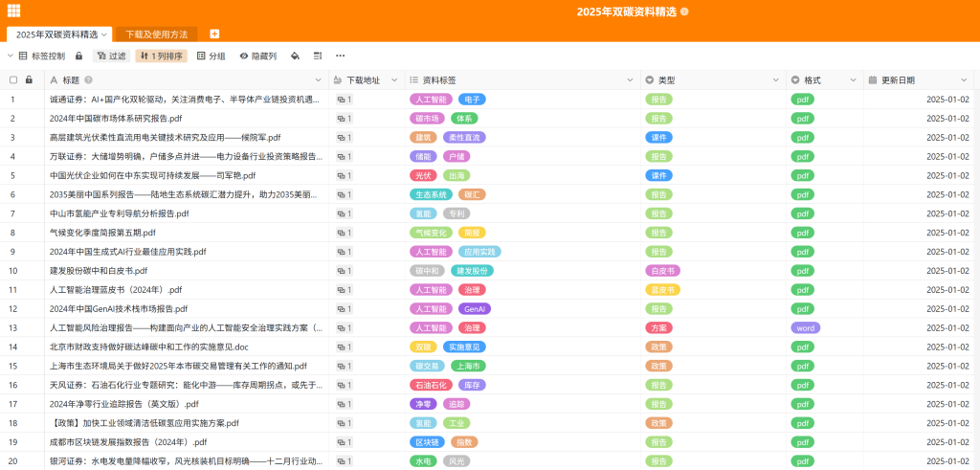This screenshot has height=470, width=980.
Task: Click the 1 列排序 sort button
Action: point(161,56)
